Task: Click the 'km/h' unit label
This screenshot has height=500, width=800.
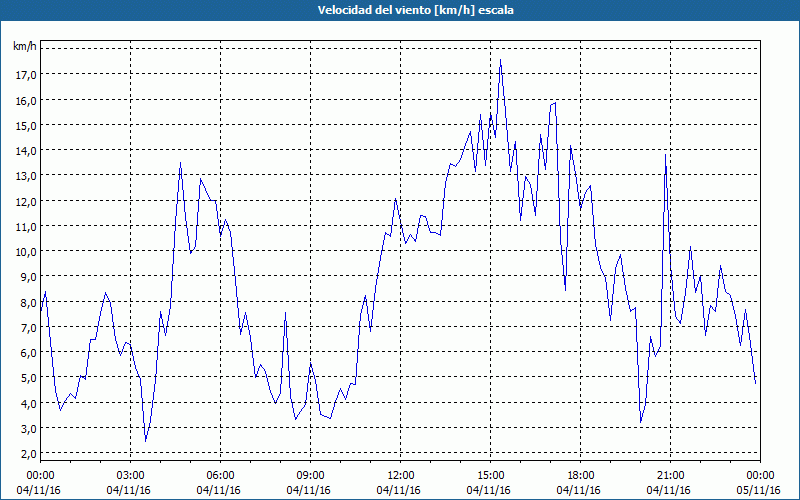Action: tap(25, 46)
